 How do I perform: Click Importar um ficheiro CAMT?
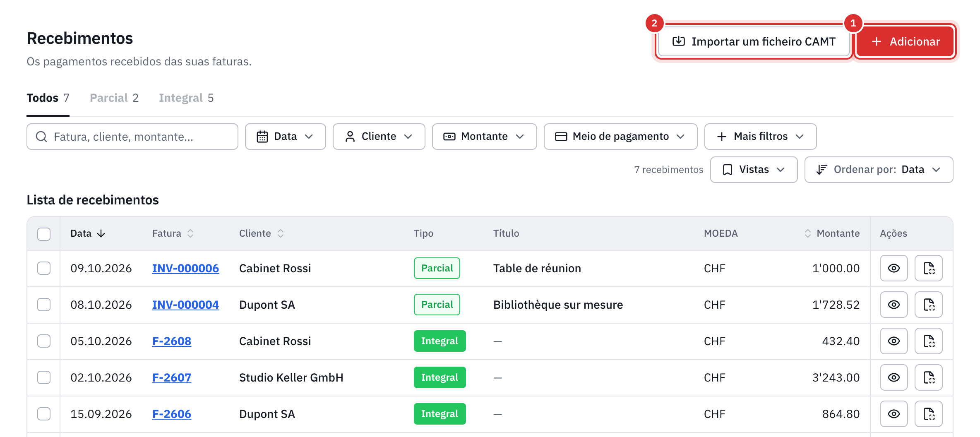[754, 41]
